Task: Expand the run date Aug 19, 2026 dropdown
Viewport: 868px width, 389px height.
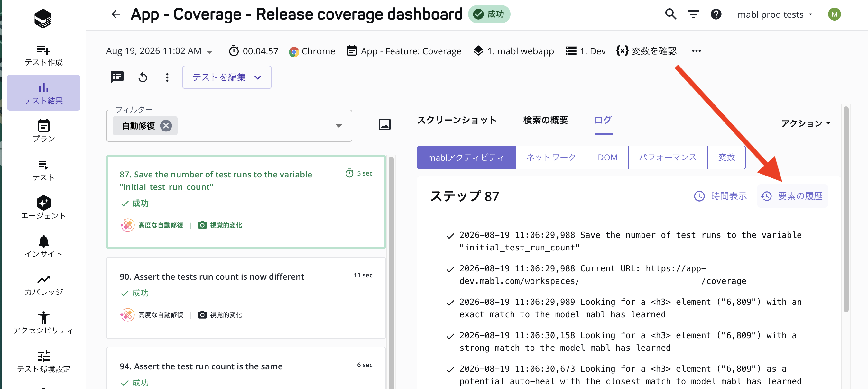Action: pyautogui.click(x=209, y=51)
